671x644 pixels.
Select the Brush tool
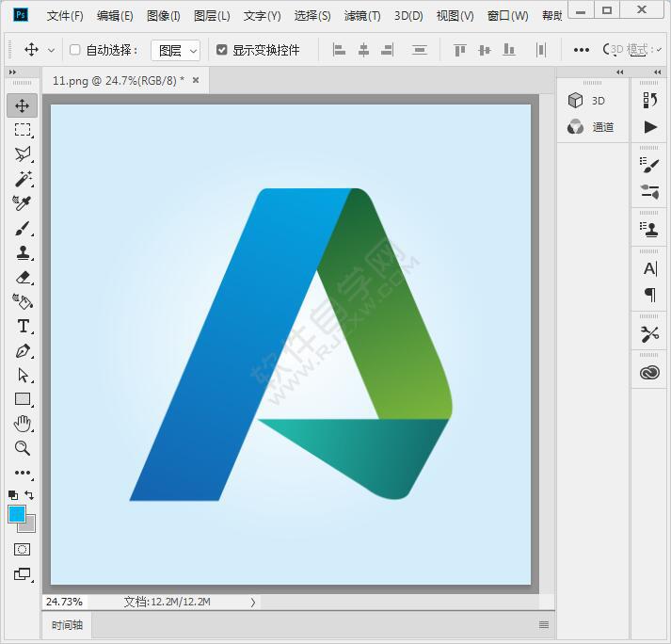click(x=23, y=228)
